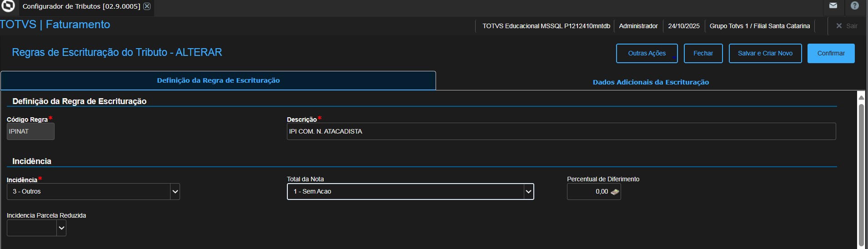Click the Fechar button
The height and width of the screenshot is (249, 868).
[x=703, y=53]
